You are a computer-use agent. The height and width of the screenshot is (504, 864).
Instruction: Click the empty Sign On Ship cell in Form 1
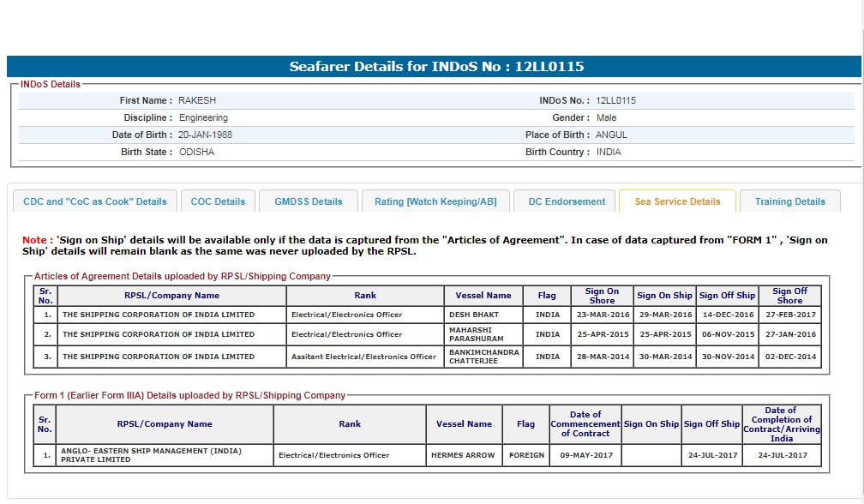651,455
